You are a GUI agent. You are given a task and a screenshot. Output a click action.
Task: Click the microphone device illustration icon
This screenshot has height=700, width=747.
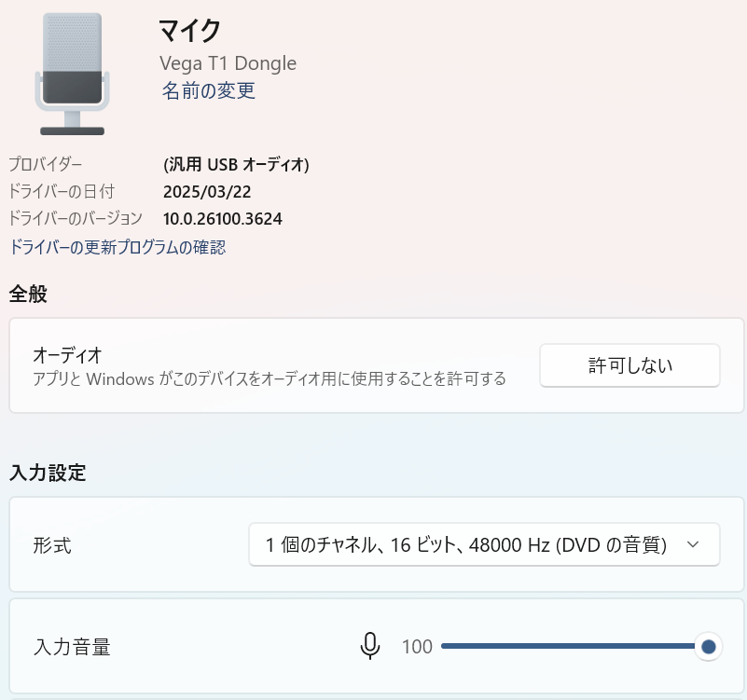[x=73, y=70]
